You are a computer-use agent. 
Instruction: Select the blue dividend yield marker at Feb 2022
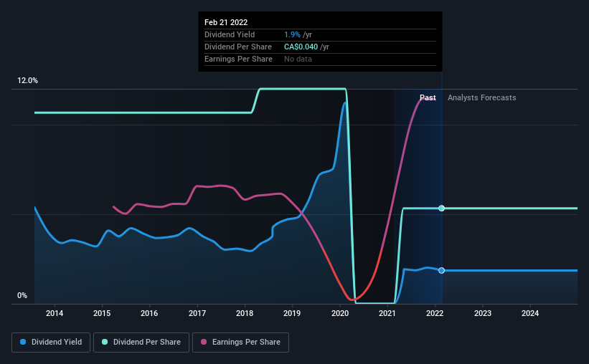pos(442,271)
